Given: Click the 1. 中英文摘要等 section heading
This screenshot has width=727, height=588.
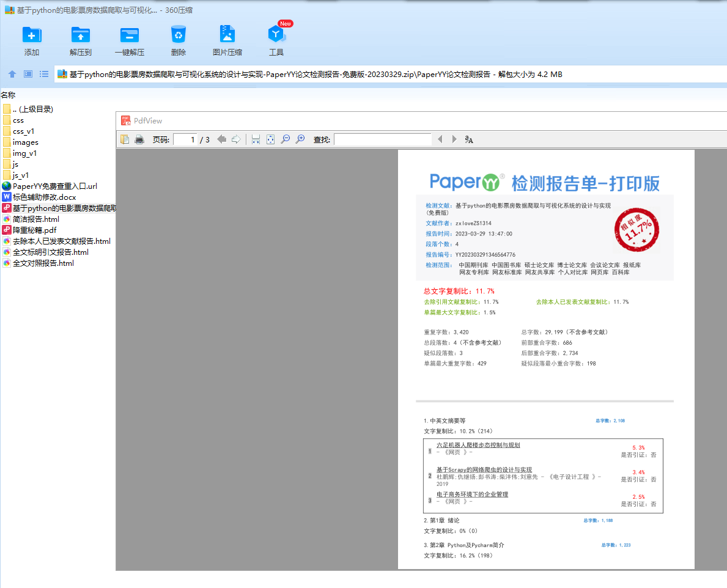Looking at the screenshot, I should pyautogui.click(x=445, y=421).
